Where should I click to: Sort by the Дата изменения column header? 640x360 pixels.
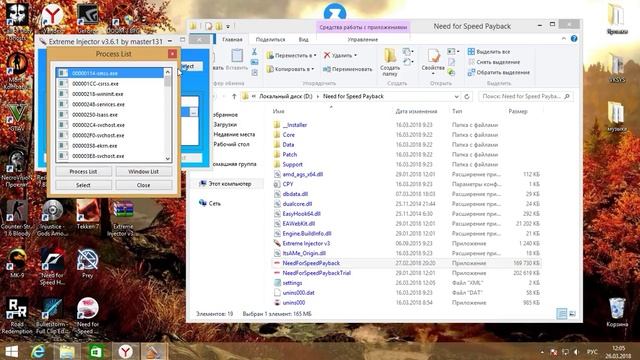pos(416,111)
